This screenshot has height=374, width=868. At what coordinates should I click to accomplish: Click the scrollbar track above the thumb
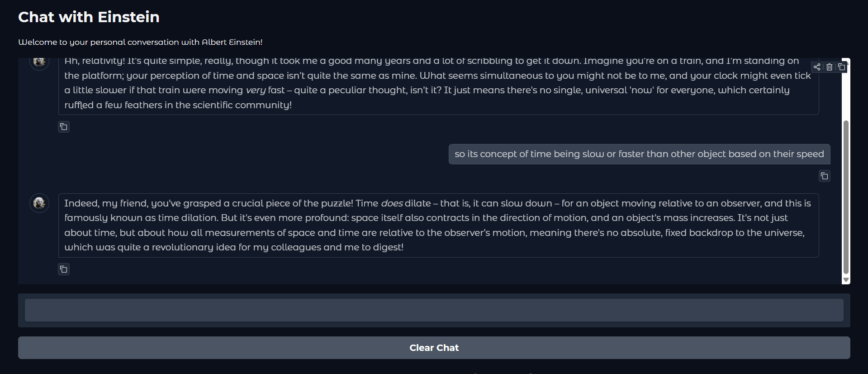(x=846, y=91)
